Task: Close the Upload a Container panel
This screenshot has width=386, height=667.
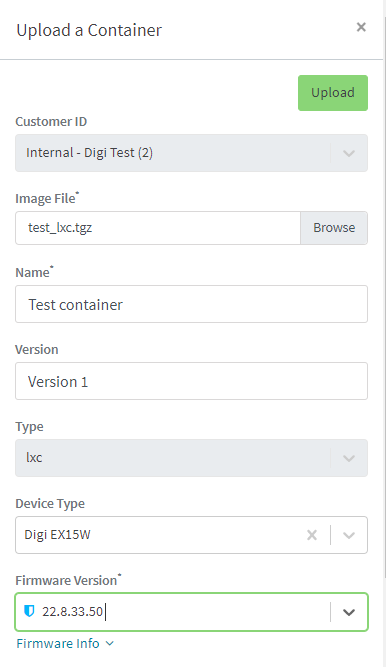Action: [361, 27]
